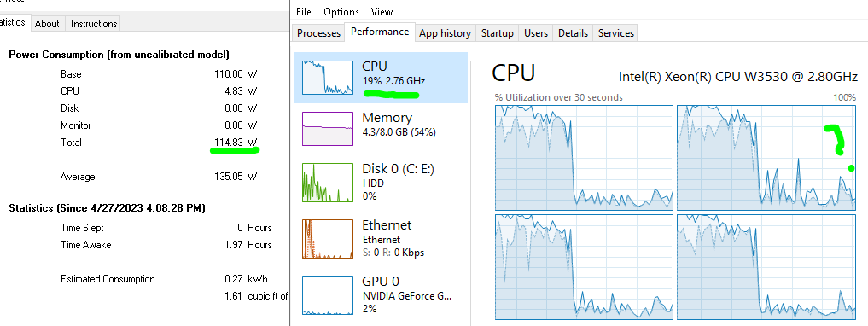Show the Details tab
868x326 pixels.
tap(573, 33)
